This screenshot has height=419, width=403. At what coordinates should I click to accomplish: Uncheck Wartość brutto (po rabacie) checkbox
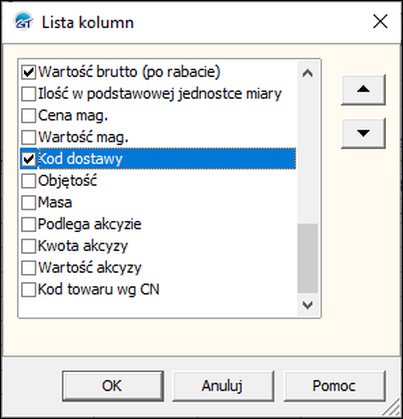(x=29, y=72)
